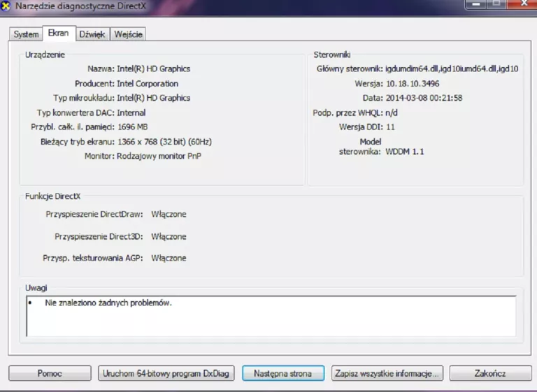Image resolution: width=537 pixels, height=392 pixels.
Task: Click Włączone next to teksturowania AGP
Action: coord(169,258)
